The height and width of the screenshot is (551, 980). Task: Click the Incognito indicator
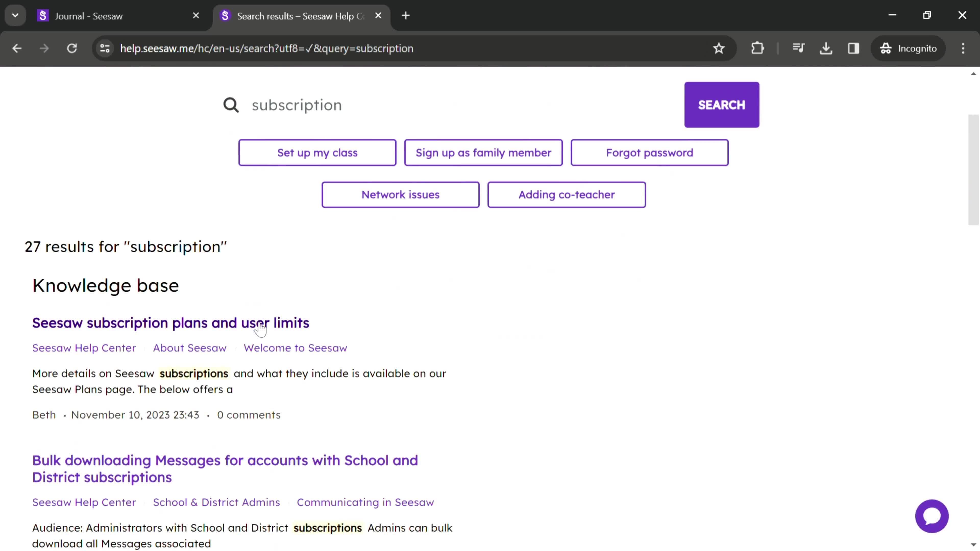(x=908, y=48)
